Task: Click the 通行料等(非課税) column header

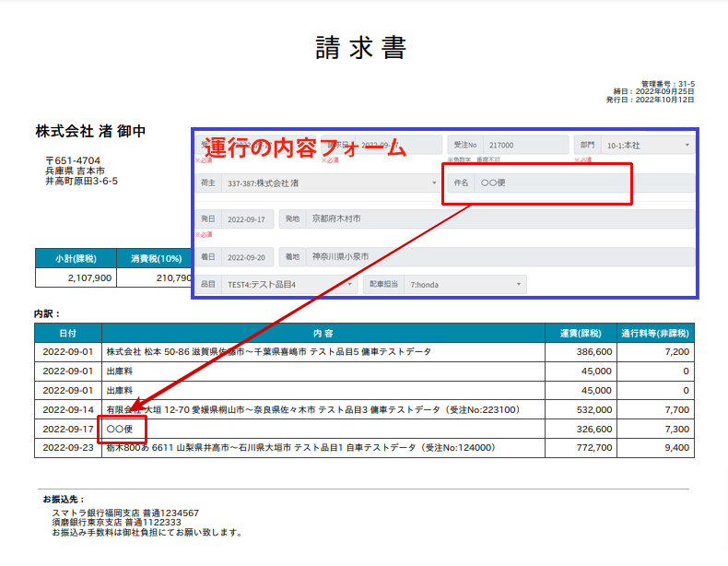Action: tap(655, 333)
